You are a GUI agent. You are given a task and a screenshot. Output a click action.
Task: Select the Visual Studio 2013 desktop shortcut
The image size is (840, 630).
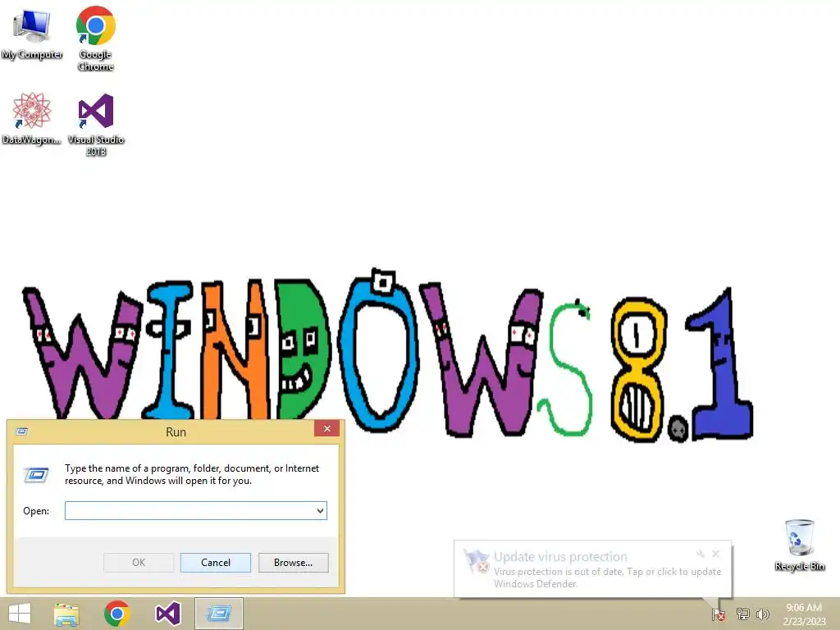coord(96,125)
